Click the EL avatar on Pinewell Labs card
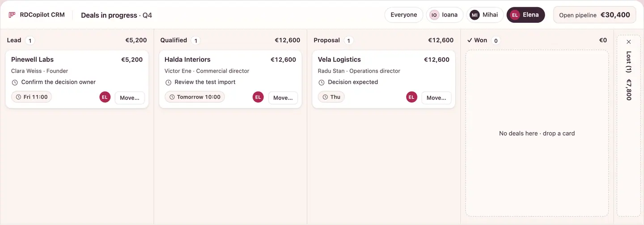Screen dimensions: 644x225 pyautogui.click(x=105, y=97)
